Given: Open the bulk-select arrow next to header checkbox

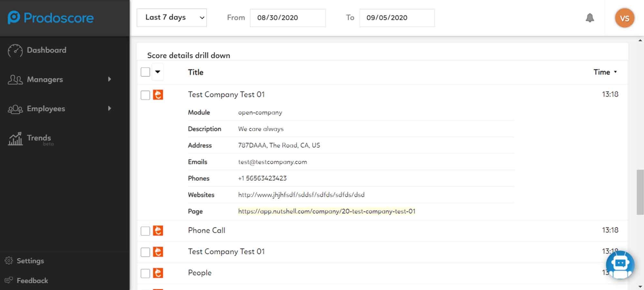Looking at the screenshot, I should point(157,72).
